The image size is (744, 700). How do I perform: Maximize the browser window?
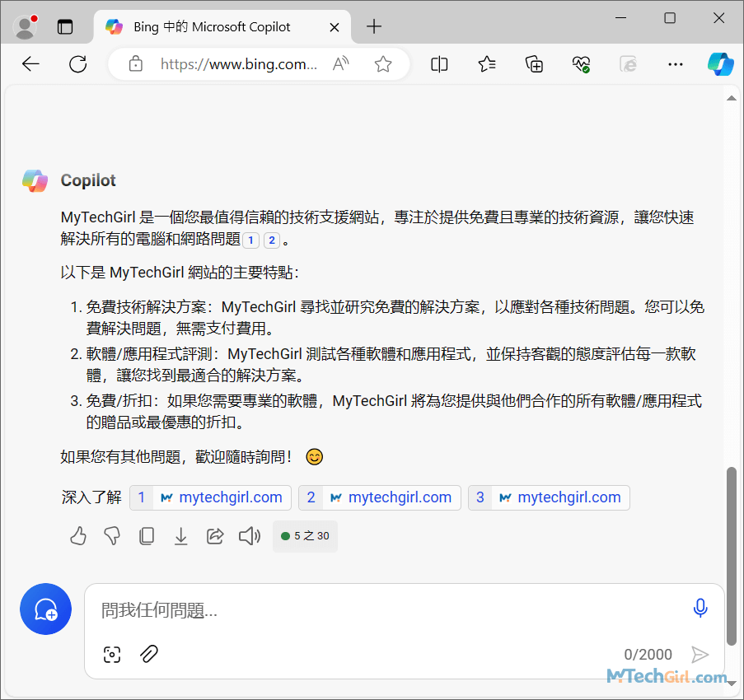[670, 18]
